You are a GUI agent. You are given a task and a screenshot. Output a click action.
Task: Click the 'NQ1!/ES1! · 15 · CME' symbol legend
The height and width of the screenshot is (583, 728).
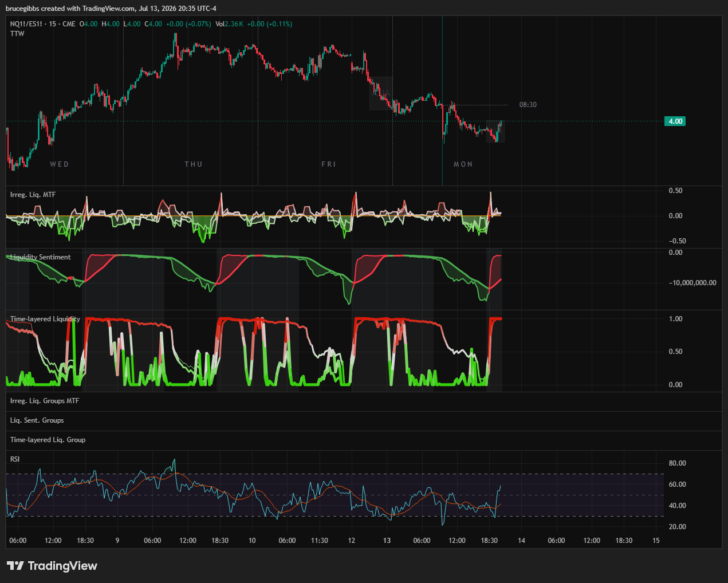[43, 24]
